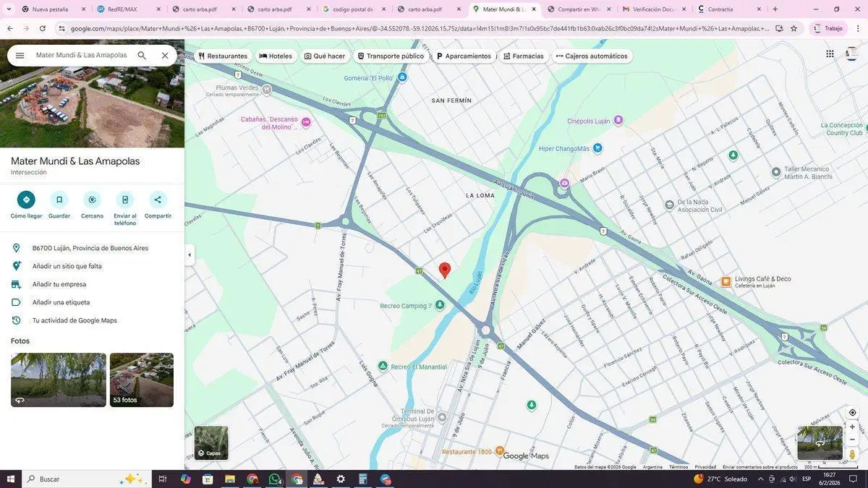
Task: Open the Google account avatar
Action: (851, 54)
